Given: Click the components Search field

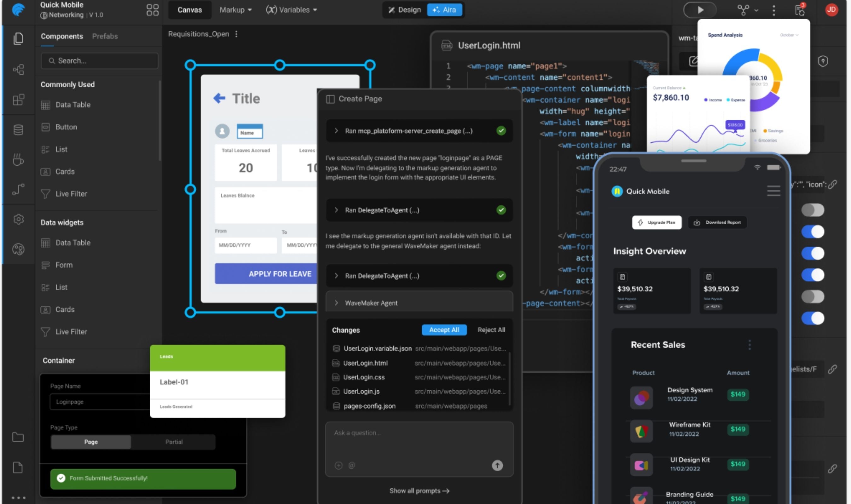Looking at the screenshot, I should click(x=100, y=61).
